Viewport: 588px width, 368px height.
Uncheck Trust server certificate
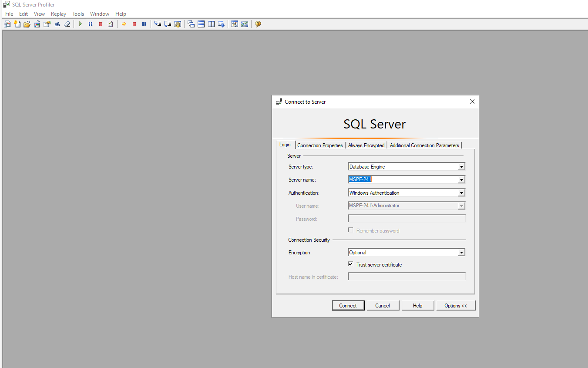350,264
